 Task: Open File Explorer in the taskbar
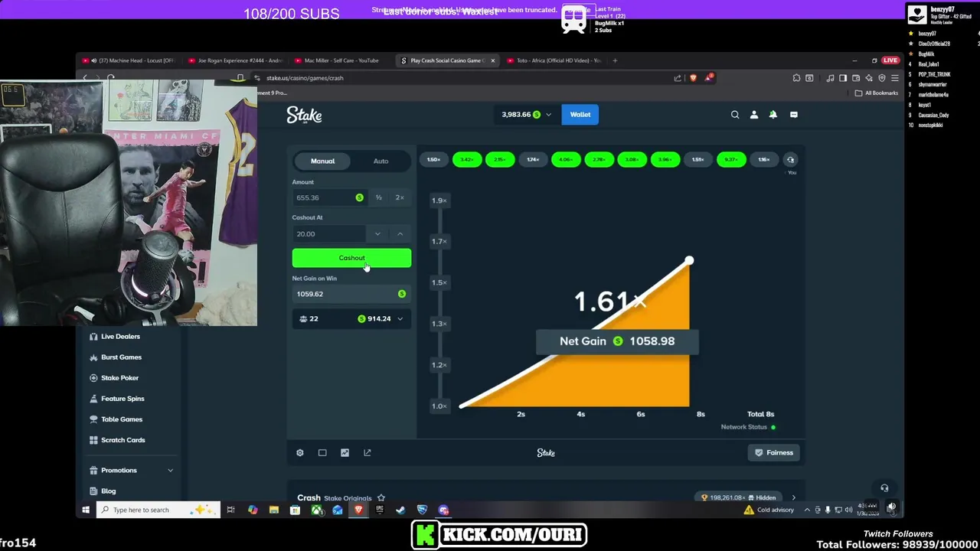tap(273, 510)
